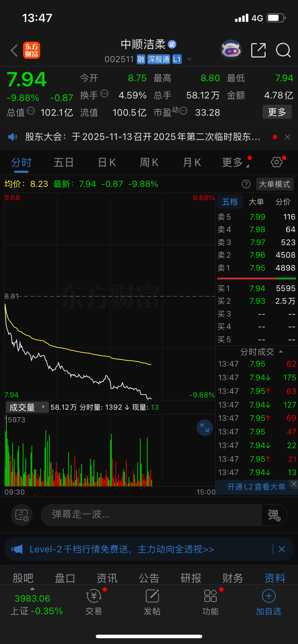Open the 盘口 tab

pos(65,578)
